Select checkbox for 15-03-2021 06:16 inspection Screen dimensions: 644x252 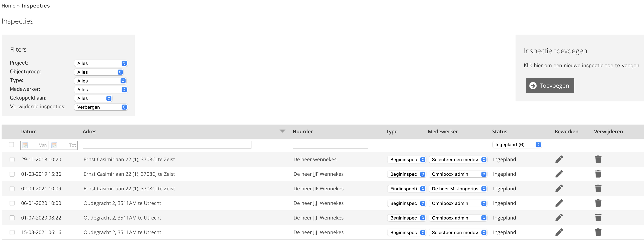pyautogui.click(x=12, y=232)
